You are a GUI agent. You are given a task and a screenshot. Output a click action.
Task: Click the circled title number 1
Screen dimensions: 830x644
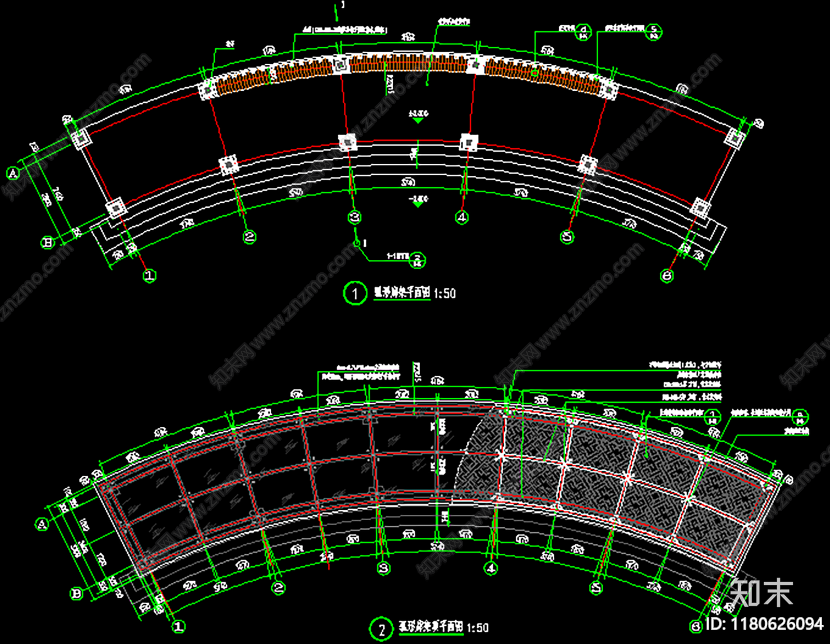pyautogui.click(x=355, y=293)
